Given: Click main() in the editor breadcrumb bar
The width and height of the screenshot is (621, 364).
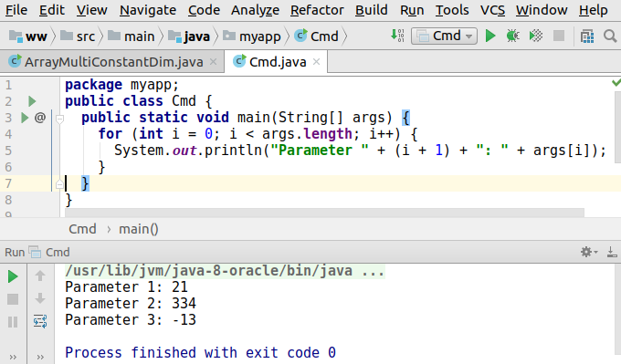Looking at the screenshot, I should (139, 229).
